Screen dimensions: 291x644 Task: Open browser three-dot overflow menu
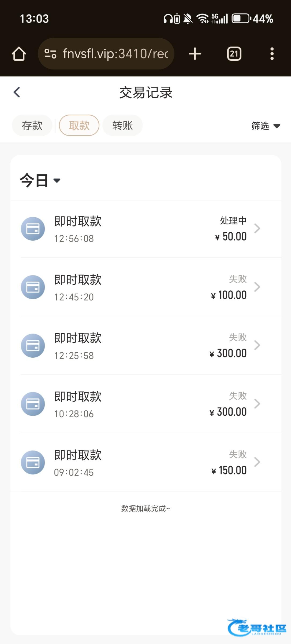[x=272, y=54]
